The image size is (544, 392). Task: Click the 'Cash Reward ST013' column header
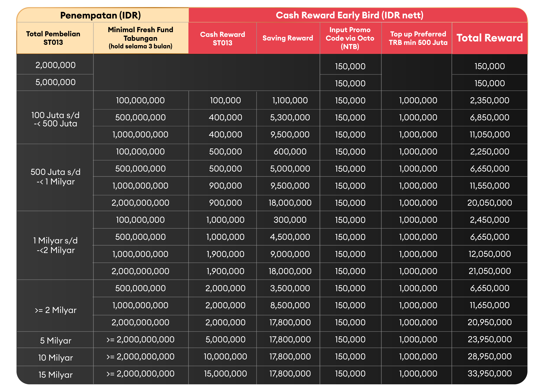pos(223,38)
